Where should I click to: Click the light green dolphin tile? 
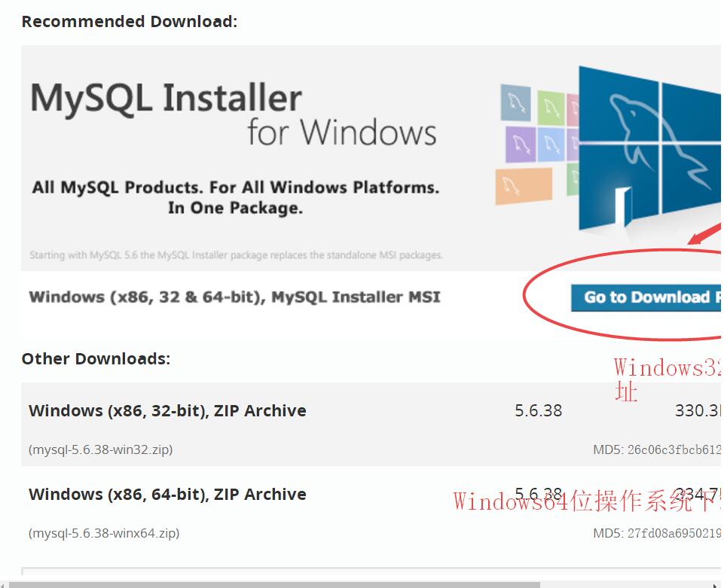551,107
